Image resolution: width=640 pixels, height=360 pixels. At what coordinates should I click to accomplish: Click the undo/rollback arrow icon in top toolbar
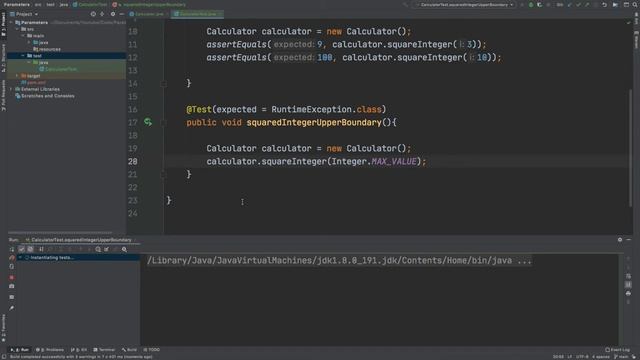(x=604, y=5)
